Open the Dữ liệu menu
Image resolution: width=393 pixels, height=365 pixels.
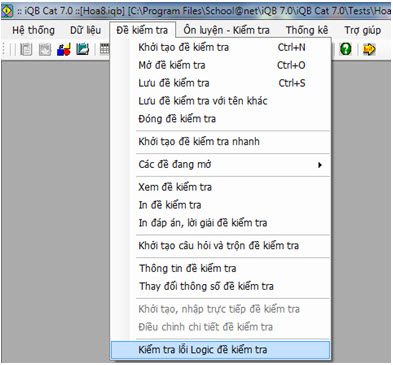[x=85, y=30]
